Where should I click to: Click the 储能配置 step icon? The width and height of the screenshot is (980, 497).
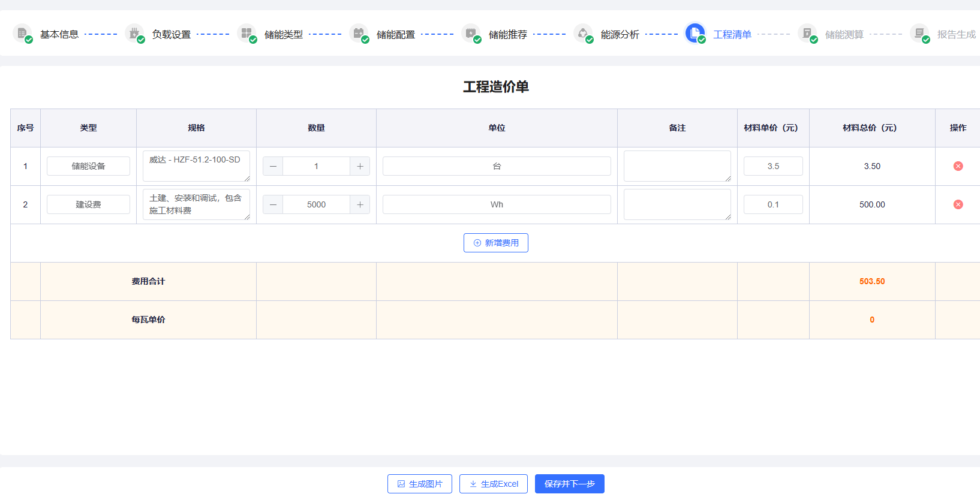(359, 34)
